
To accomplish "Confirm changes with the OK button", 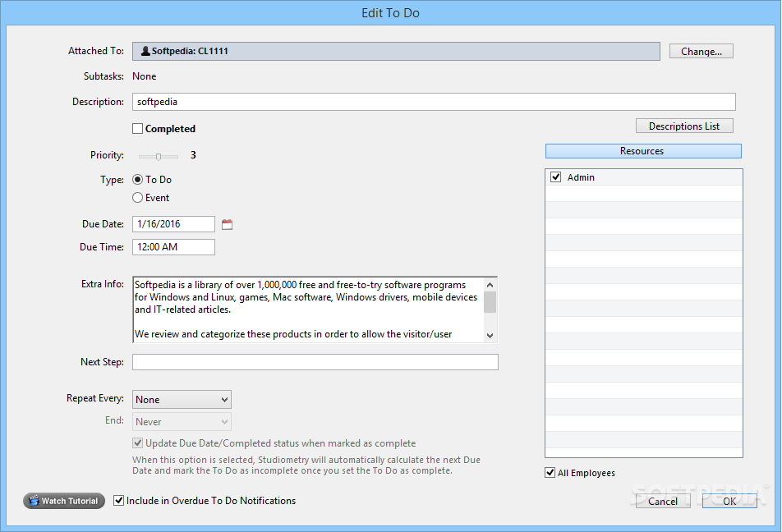I will pyautogui.click(x=729, y=501).
